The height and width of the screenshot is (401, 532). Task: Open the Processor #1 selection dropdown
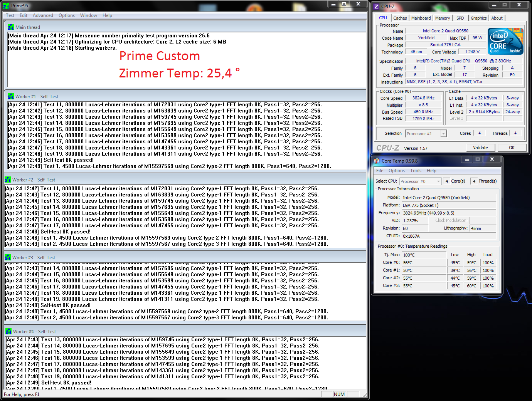coord(426,134)
